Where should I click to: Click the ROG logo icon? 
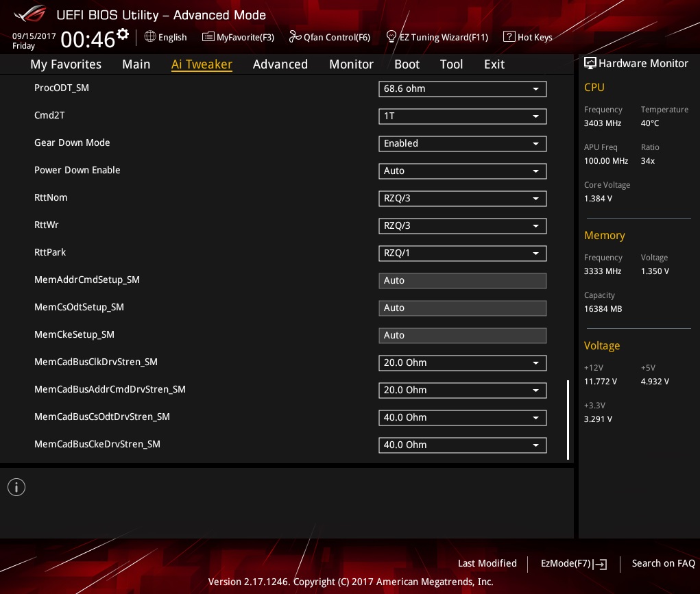30,14
